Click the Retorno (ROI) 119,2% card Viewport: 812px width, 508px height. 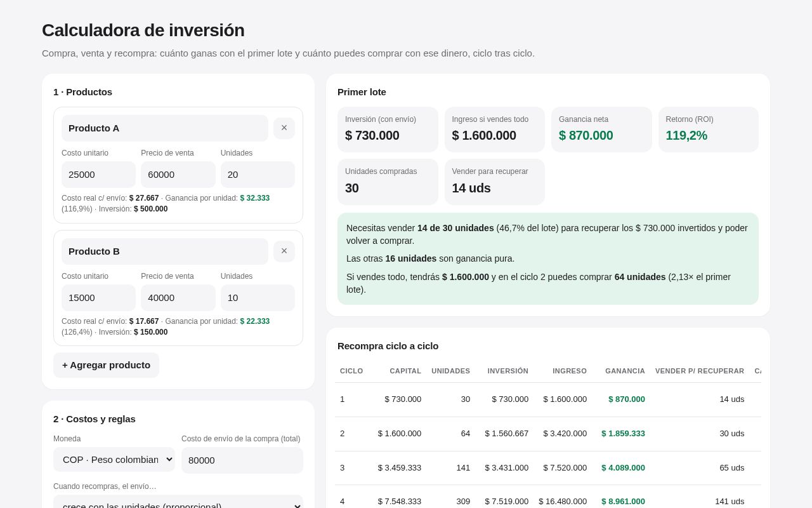pos(709,130)
